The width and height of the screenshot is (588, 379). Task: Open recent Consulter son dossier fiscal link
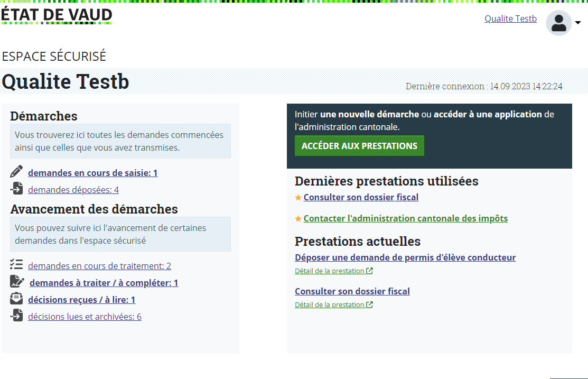click(x=361, y=197)
